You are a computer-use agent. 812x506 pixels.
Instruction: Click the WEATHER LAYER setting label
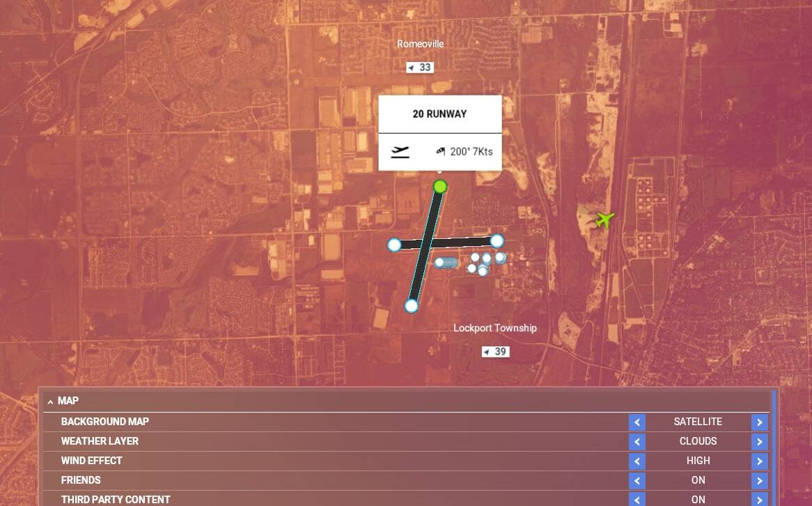100,441
